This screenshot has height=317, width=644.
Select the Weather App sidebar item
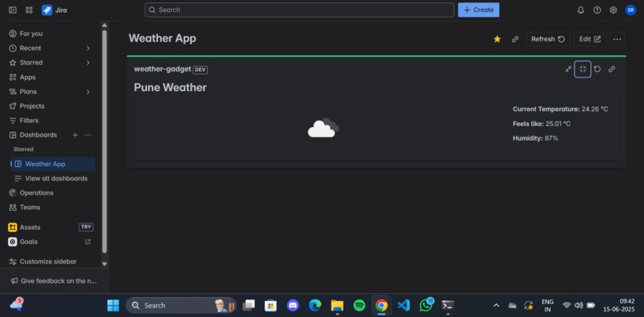[x=53, y=164]
